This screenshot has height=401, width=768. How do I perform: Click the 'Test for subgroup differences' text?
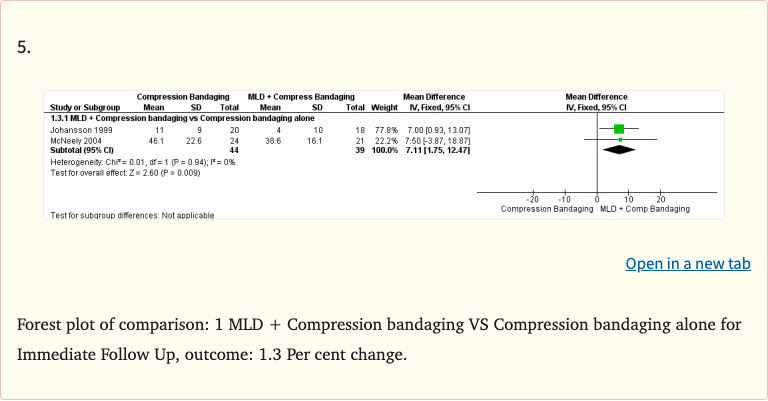pyautogui.click(x=131, y=215)
